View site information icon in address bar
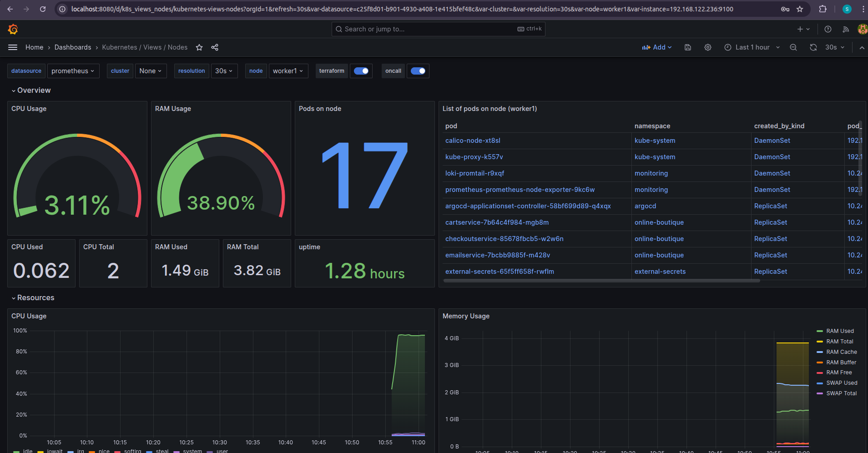 (x=63, y=9)
